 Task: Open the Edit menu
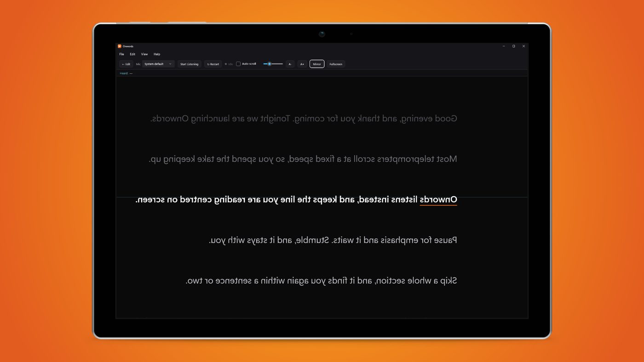click(132, 54)
